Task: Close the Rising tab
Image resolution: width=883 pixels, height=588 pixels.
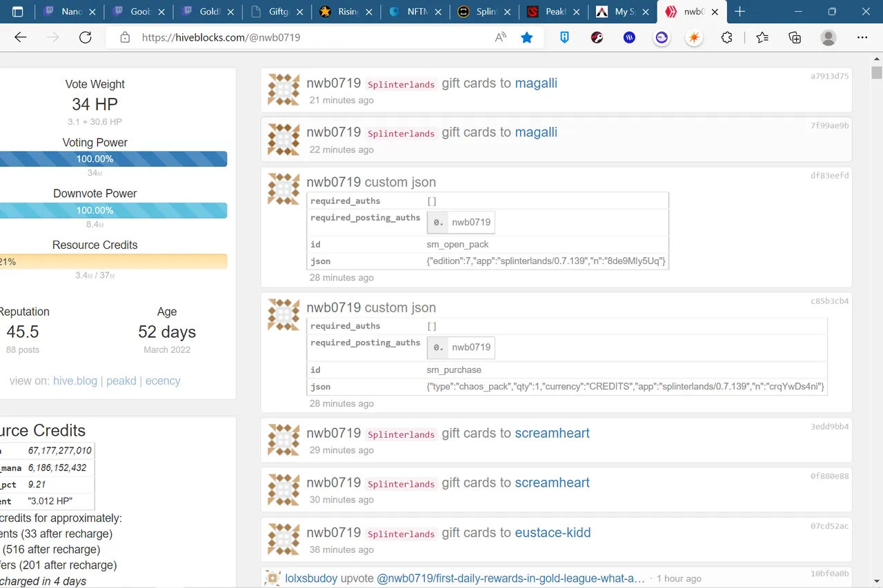Action: point(369,12)
